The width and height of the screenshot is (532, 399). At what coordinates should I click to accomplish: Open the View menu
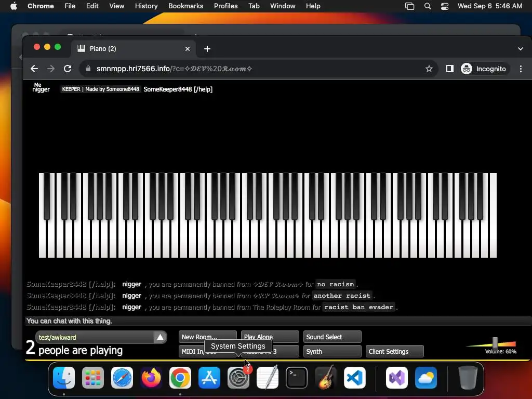(x=116, y=6)
